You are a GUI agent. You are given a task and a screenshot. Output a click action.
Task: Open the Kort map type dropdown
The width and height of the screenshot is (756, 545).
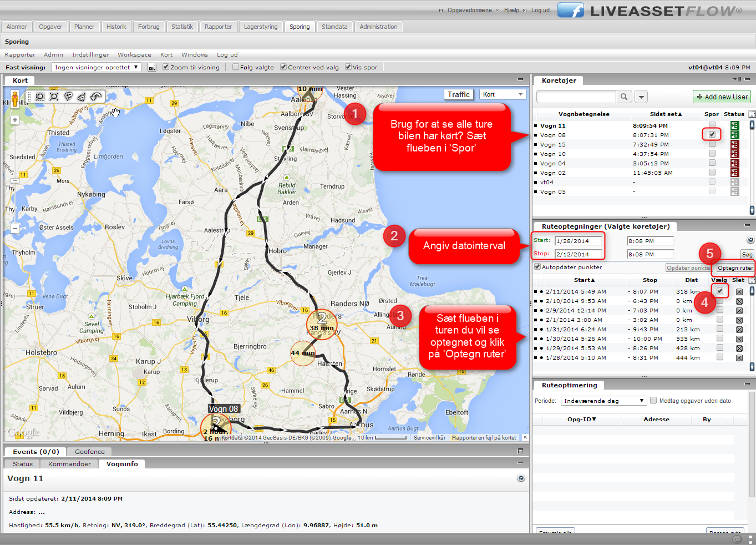(x=503, y=94)
